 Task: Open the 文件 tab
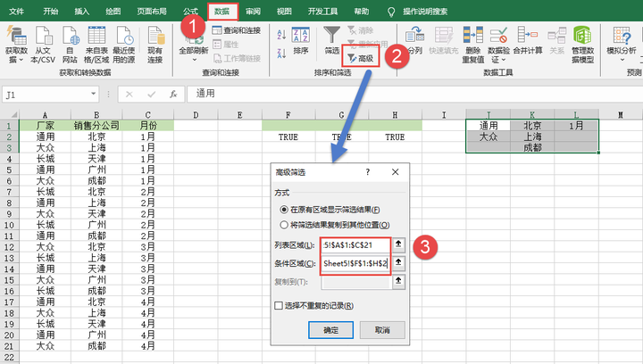[x=16, y=12]
